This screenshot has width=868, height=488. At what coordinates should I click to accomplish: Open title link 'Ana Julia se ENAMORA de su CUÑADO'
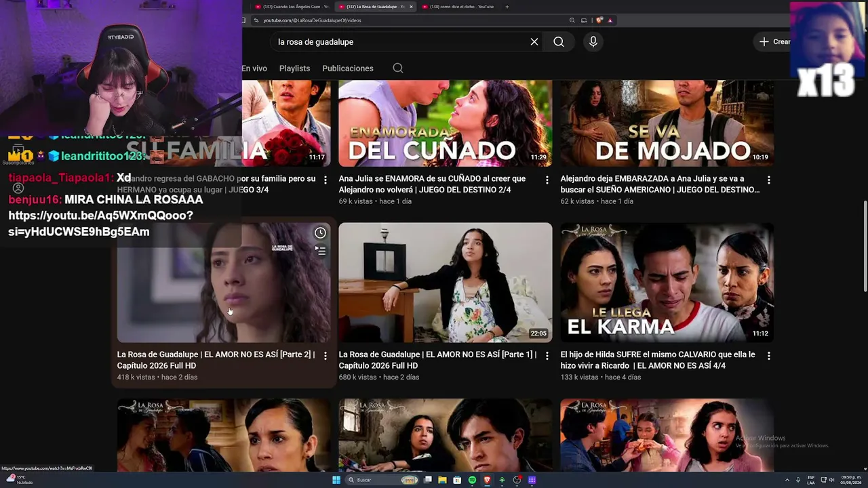tap(432, 184)
